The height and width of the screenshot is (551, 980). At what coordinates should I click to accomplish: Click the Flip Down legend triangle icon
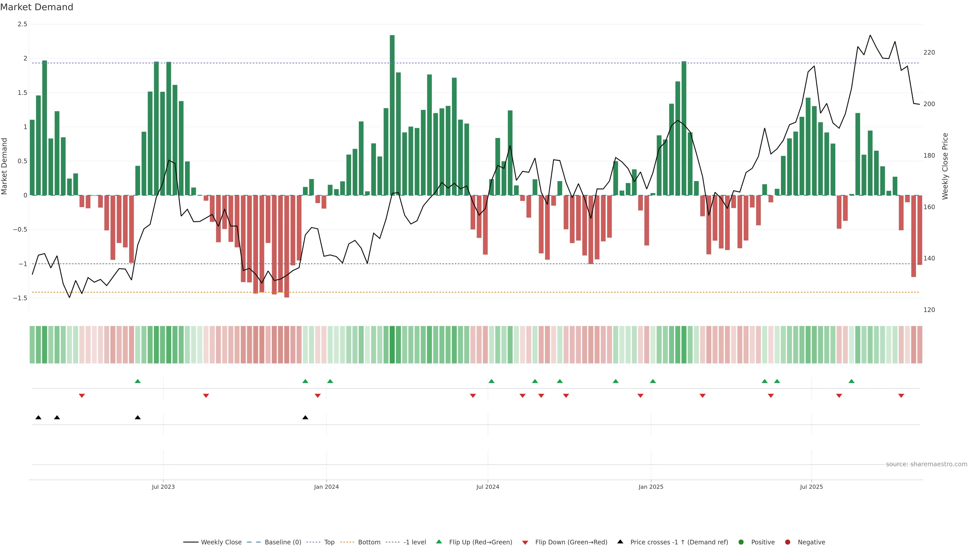point(525,542)
